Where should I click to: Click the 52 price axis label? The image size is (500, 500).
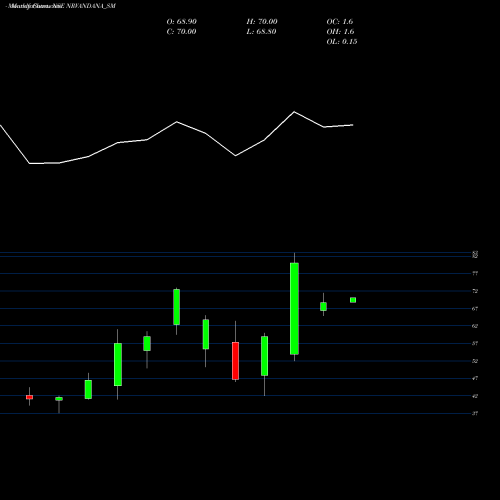pyautogui.click(x=475, y=361)
